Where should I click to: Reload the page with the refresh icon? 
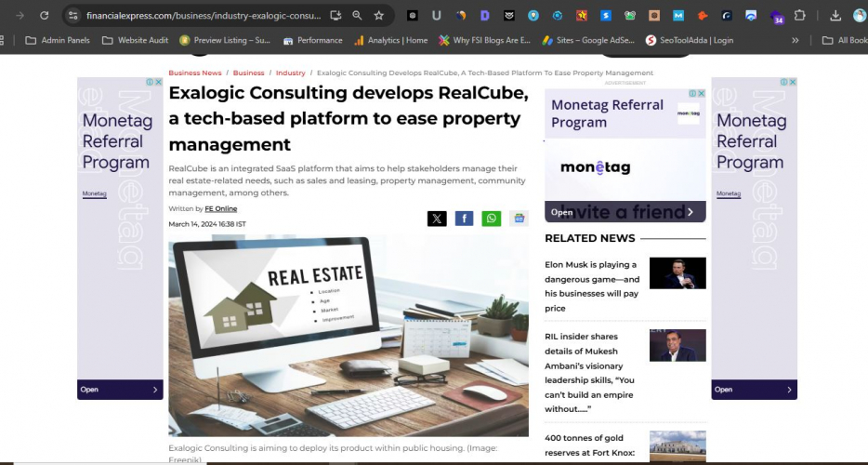[45, 16]
